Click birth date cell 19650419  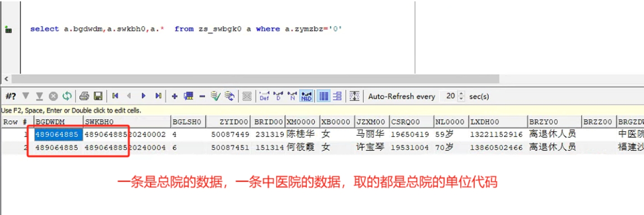pos(411,134)
